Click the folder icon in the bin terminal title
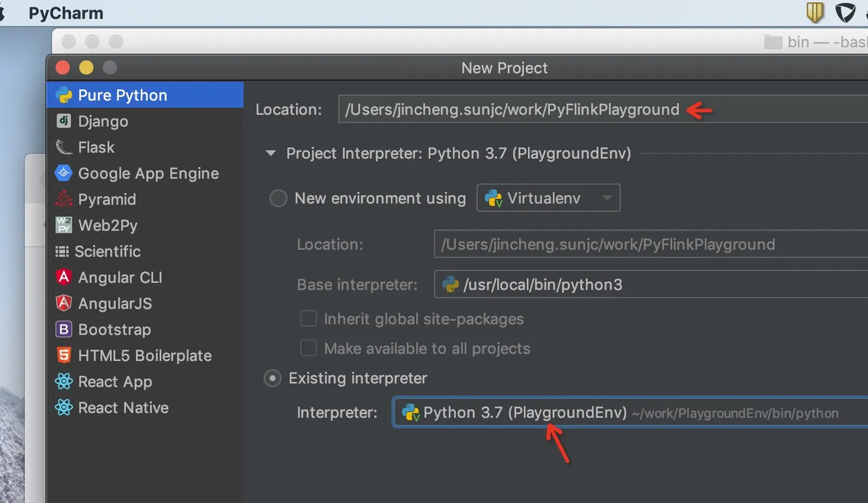Screen dimensions: 868x503 (x=773, y=42)
